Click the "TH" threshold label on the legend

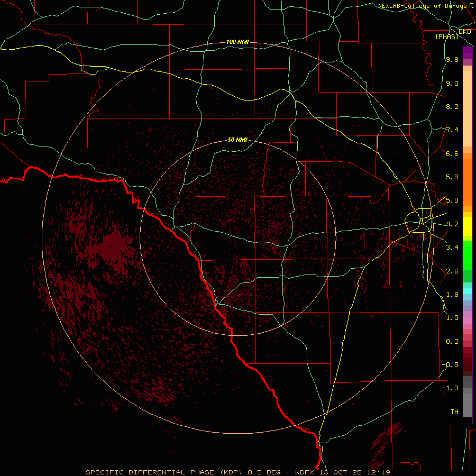pos(454,412)
